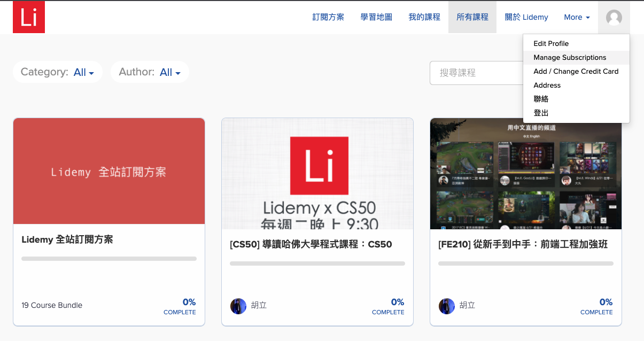644x341 pixels.
Task: Select Manage Subscriptions menu entry
Action: pyautogui.click(x=576, y=58)
